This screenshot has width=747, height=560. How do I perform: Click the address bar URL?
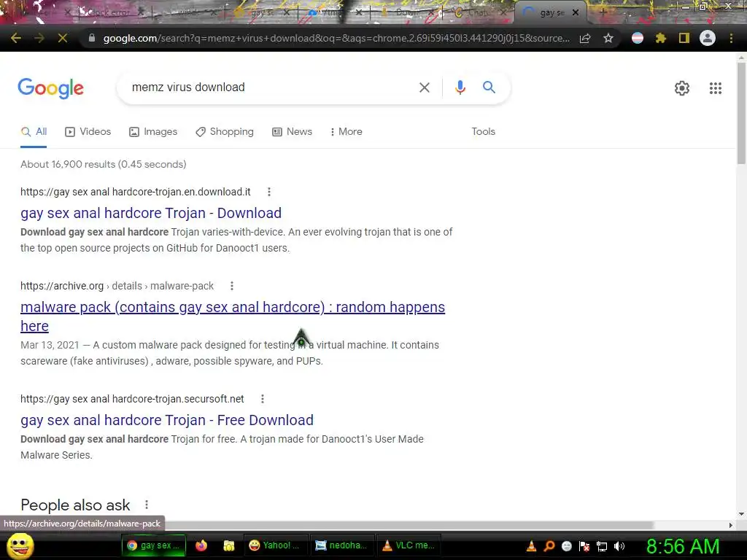point(336,38)
